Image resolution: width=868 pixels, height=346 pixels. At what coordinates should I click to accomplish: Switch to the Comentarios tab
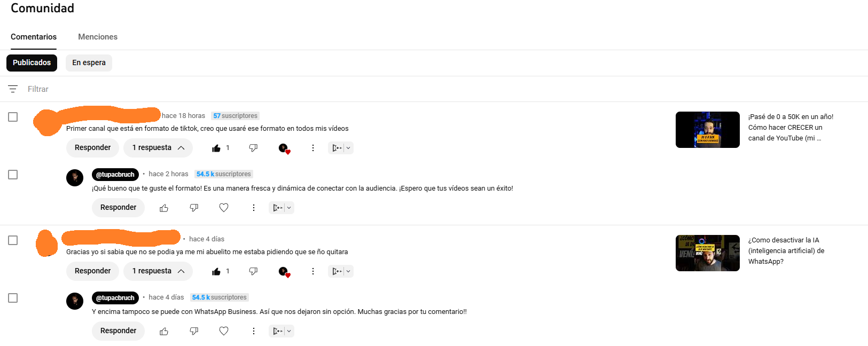34,37
